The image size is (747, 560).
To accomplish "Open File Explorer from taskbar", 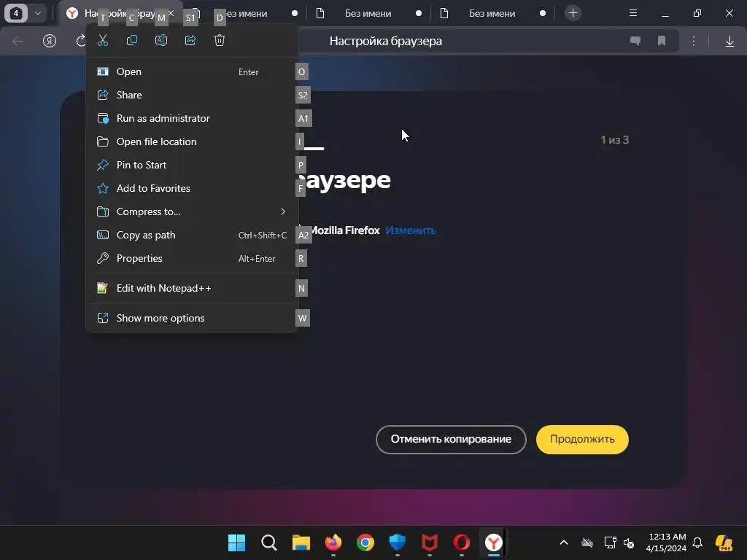I will coord(301,542).
